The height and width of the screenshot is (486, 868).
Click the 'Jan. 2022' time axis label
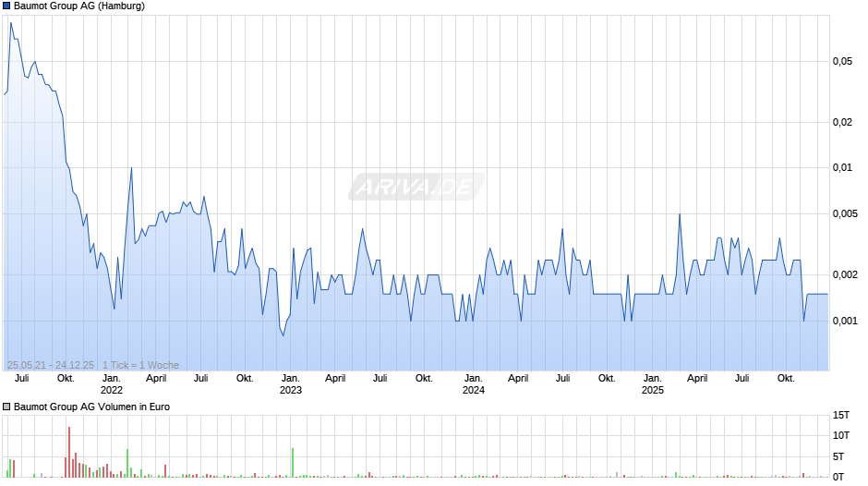coord(111,384)
